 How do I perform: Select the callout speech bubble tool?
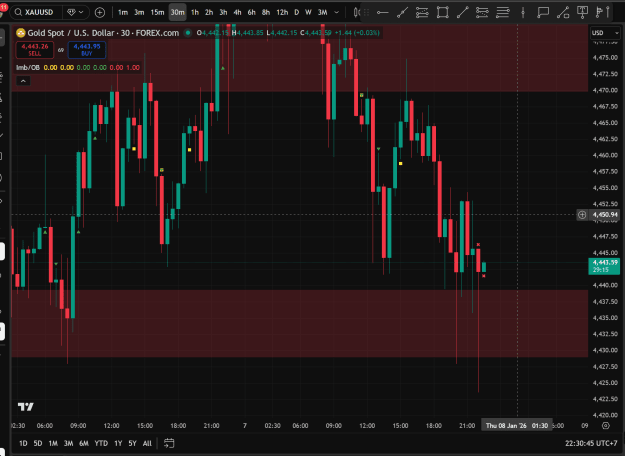click(x=543, y=12)
